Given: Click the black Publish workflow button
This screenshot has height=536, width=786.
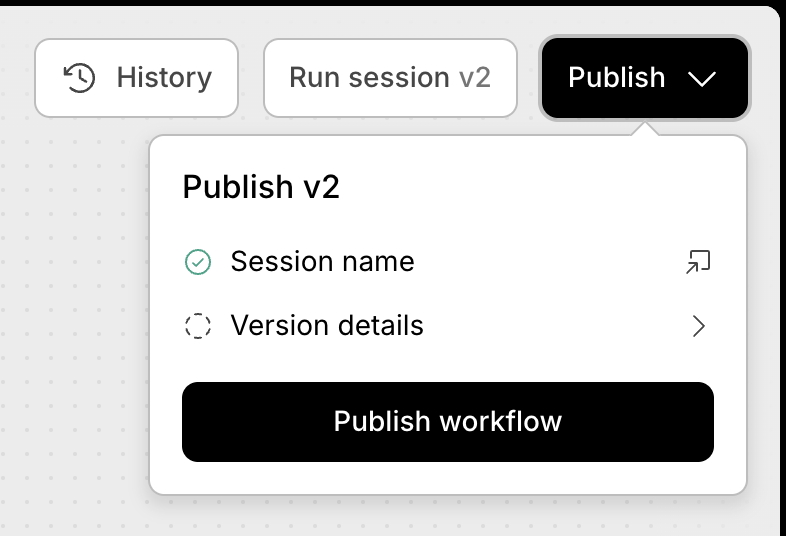Looking at the screenshot, I should [x=448, y=422].
